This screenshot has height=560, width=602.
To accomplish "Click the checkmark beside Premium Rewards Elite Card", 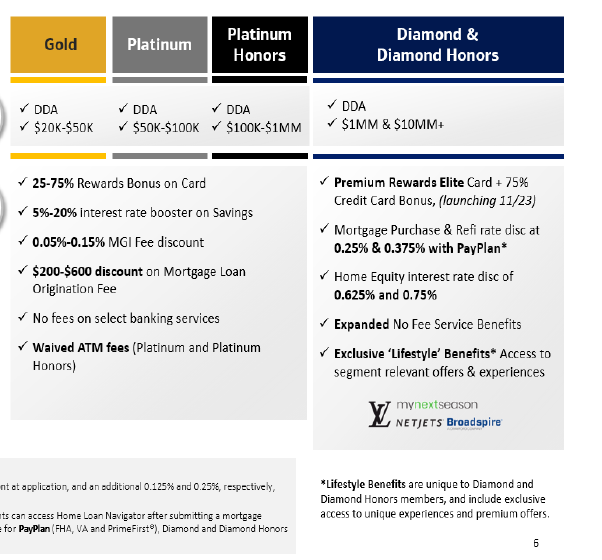I will pyautogui.click(x=324, y=183).
